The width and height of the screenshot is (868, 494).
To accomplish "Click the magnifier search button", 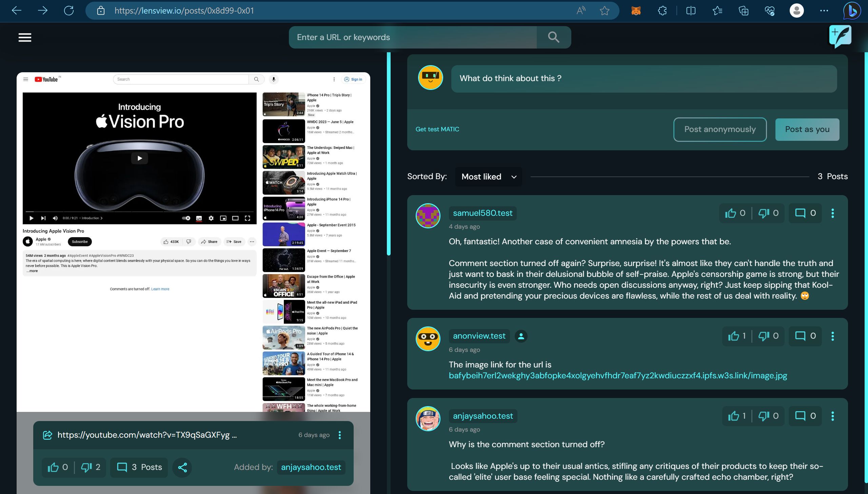I will point(554,37).
